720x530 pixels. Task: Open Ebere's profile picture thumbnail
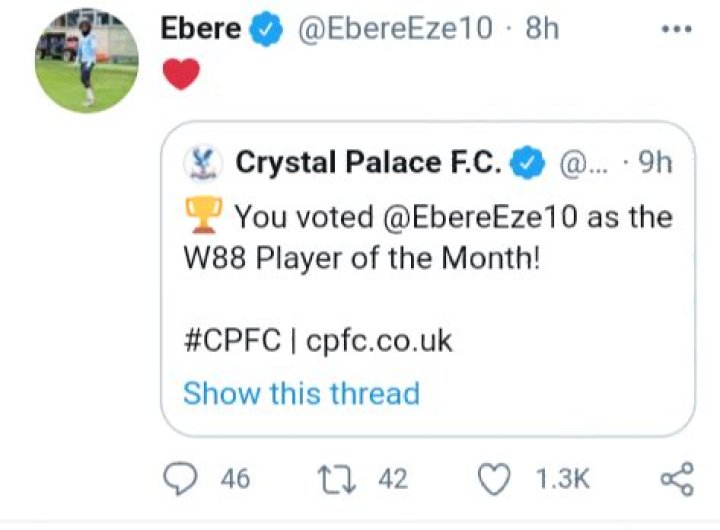tap(87, 62)
